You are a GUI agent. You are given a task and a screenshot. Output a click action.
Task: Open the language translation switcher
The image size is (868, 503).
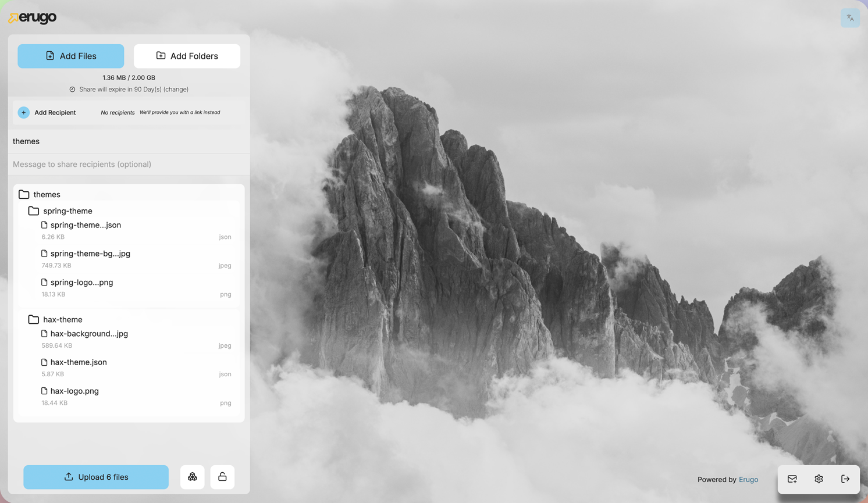[x=850, y=18]
